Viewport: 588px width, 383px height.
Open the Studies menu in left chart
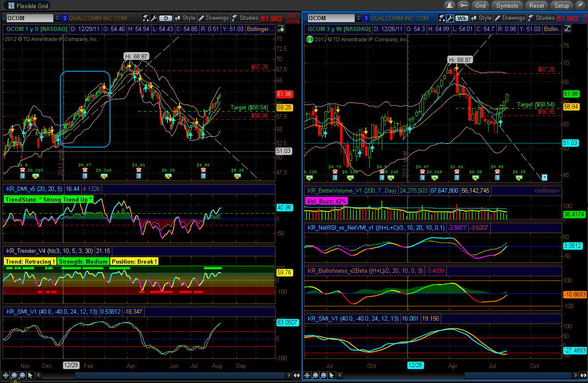coord(245,18)
